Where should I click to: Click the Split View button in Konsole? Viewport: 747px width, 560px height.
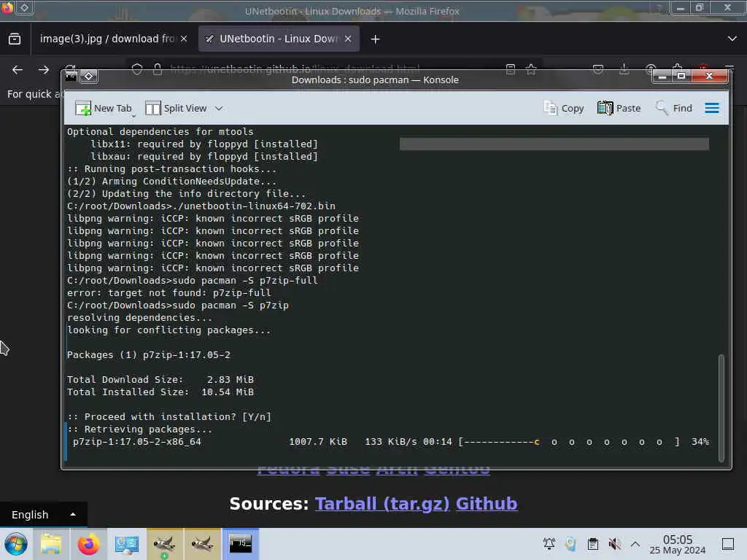[176, 108]
